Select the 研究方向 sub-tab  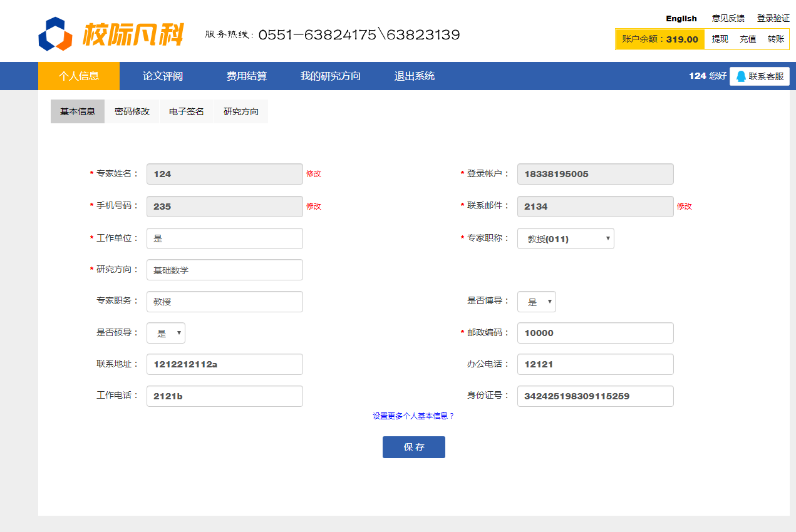[241, 111]
